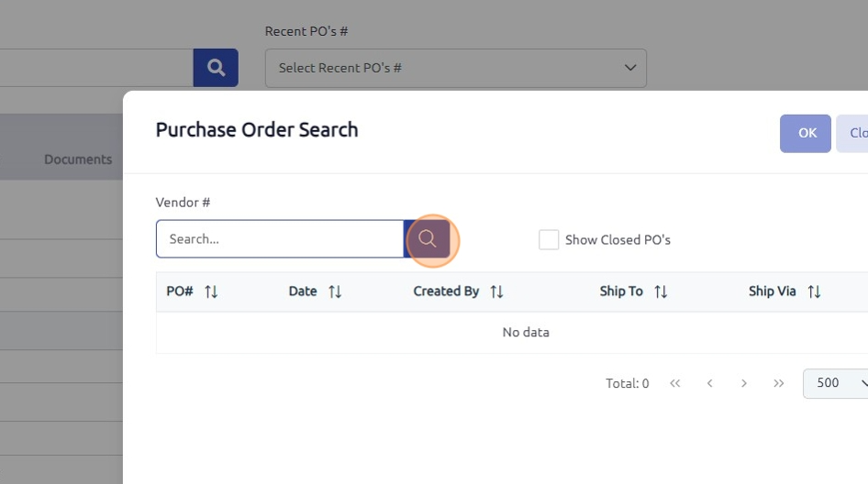The width and height of the screenshot is (868, 484).
Task: Focus the Vendor # search field
Action: click(280, 239)
